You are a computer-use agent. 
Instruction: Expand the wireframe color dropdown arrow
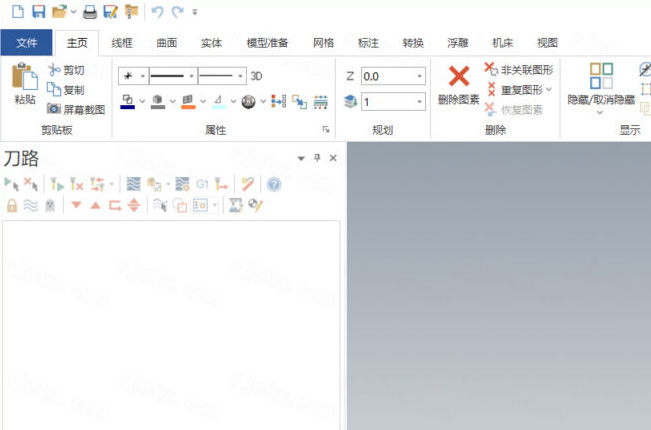[142, 101]
